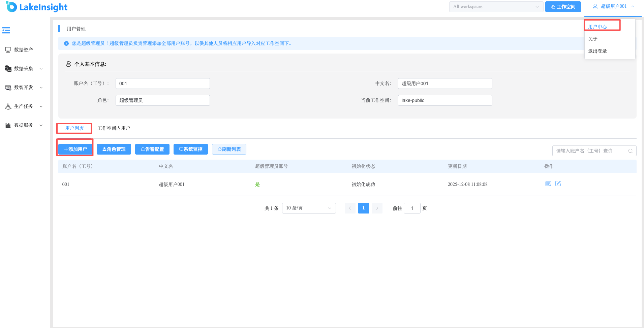This screenshot has width=644, height=328.
Task: Expand the 数据服务 sidebar menu
Action: [x=24, y=125]
